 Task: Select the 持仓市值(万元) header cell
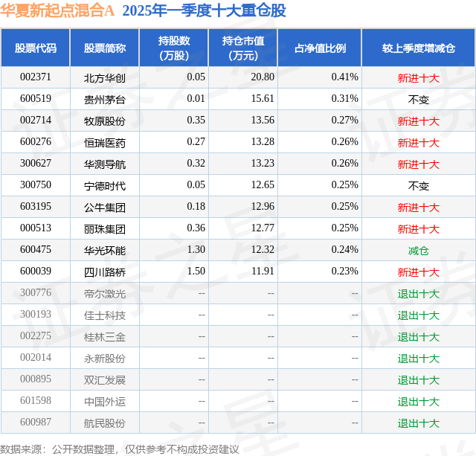click(243, 48)
